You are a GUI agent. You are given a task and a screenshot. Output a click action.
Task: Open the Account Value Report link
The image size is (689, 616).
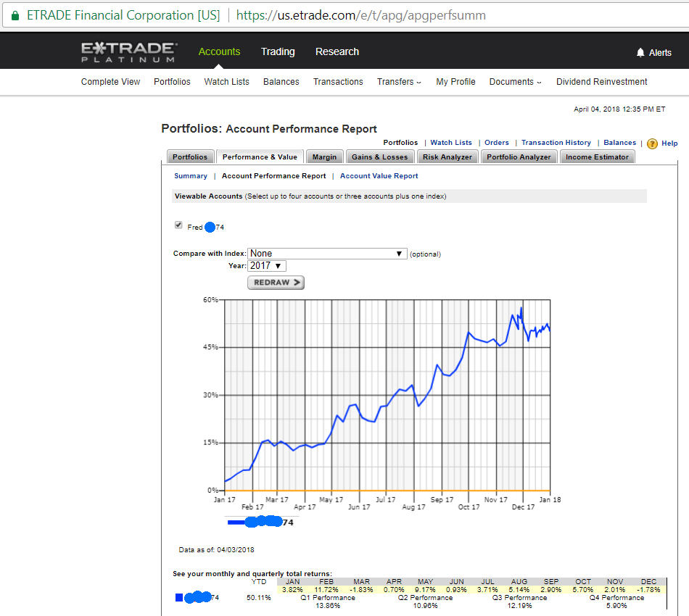tap(379, 175)
